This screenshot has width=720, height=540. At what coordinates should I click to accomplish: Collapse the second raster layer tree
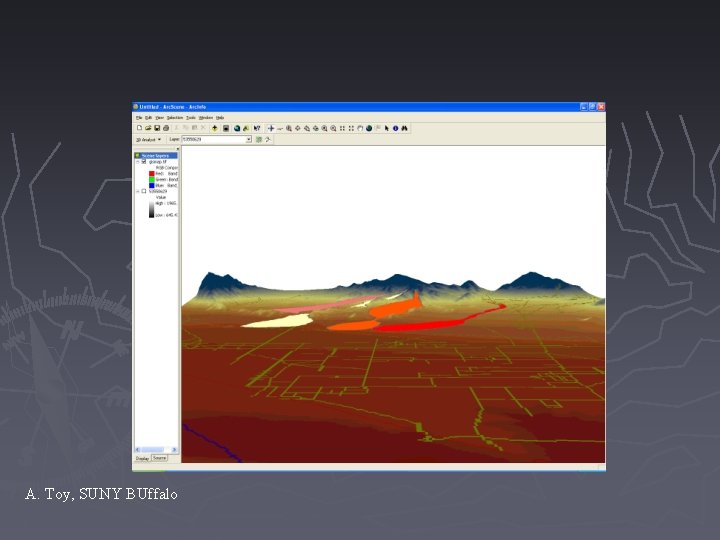tap(137, 191)
